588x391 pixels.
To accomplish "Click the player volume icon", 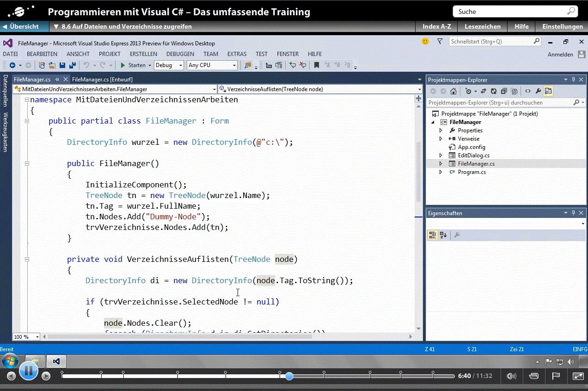I will [512, 376].
